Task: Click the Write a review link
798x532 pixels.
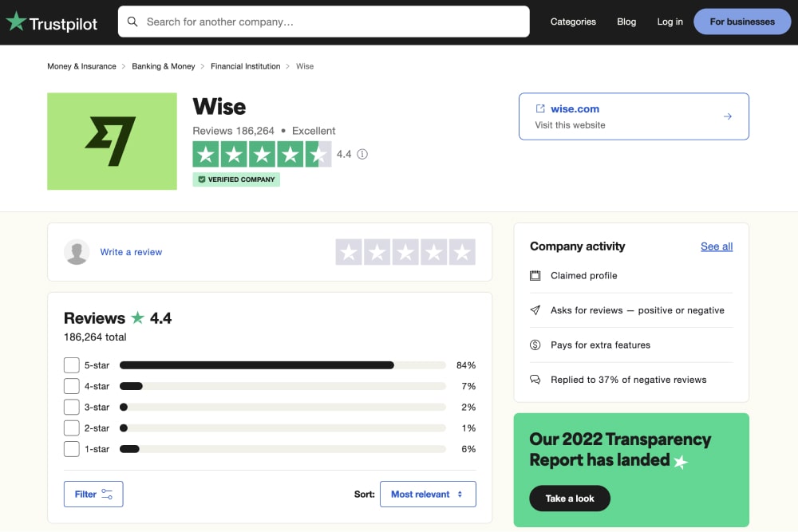Action: pos(131,252)
